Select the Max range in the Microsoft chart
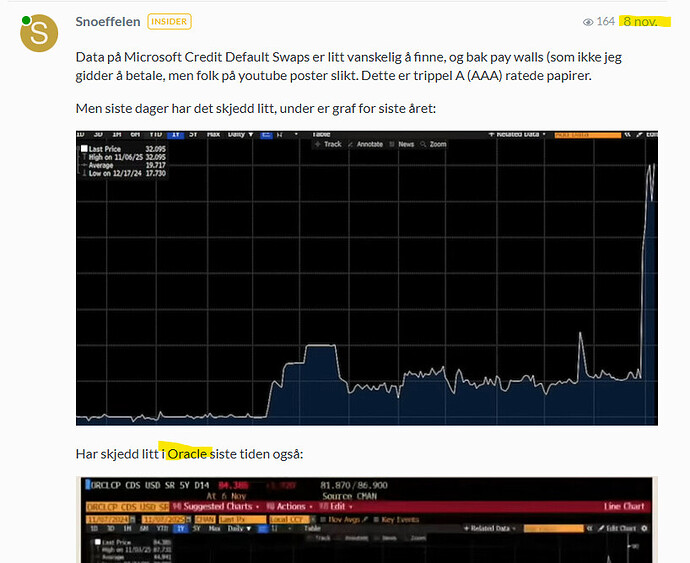 coord(212,133)
